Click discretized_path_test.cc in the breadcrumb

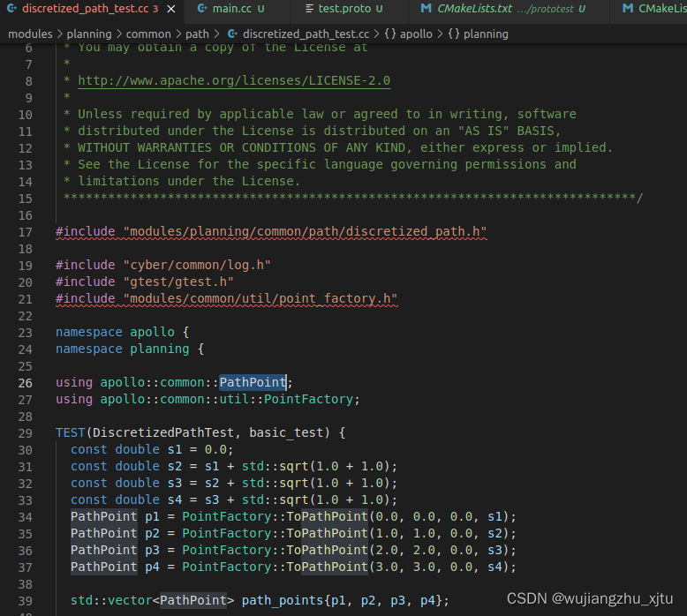(306, 34)
